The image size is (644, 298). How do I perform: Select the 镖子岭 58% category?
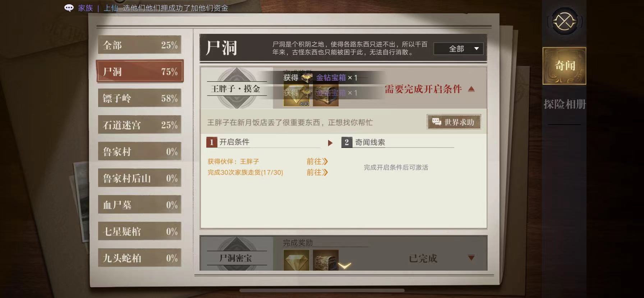pos(139,98)
